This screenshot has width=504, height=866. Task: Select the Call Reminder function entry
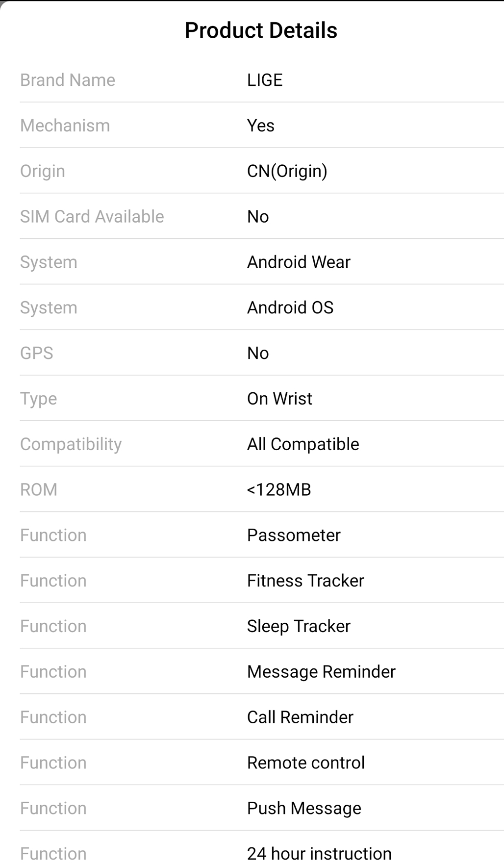pos(300,717)
